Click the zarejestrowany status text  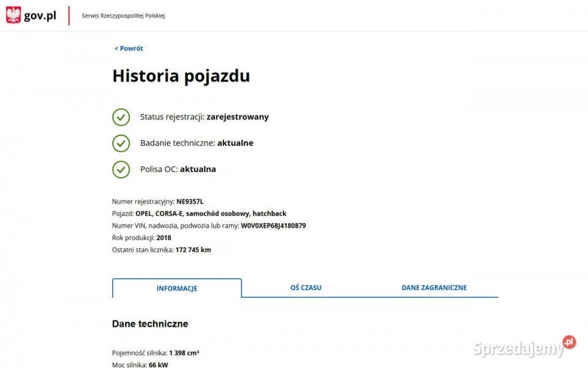tap(238, 116)
